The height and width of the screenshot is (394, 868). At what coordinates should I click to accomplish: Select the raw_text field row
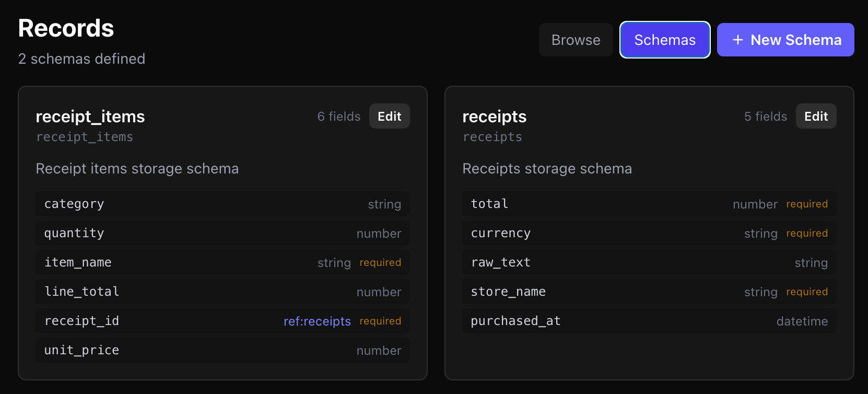649,262
